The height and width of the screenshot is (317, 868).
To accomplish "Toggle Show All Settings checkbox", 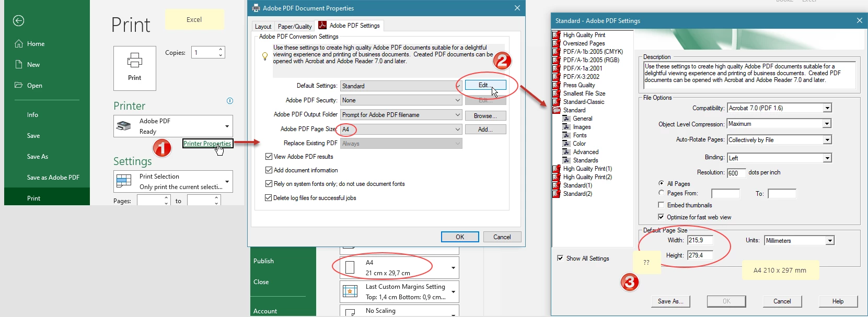I will click(560, 258).
